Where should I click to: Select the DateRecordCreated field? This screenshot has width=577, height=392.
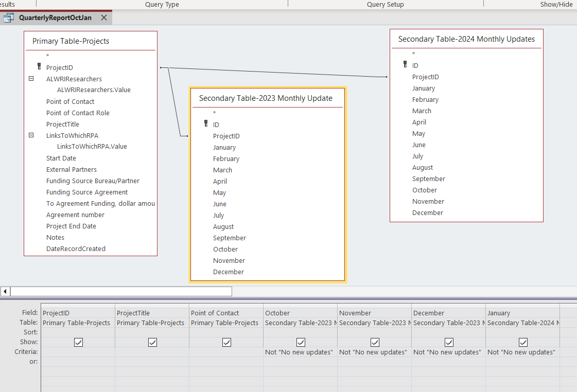pyautogui.click(x=76, y=249)
